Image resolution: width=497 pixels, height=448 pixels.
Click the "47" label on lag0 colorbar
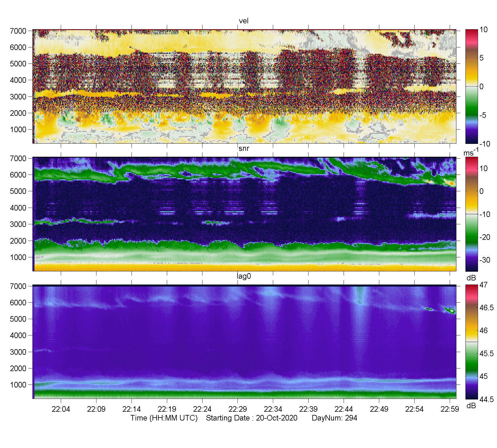484,285
